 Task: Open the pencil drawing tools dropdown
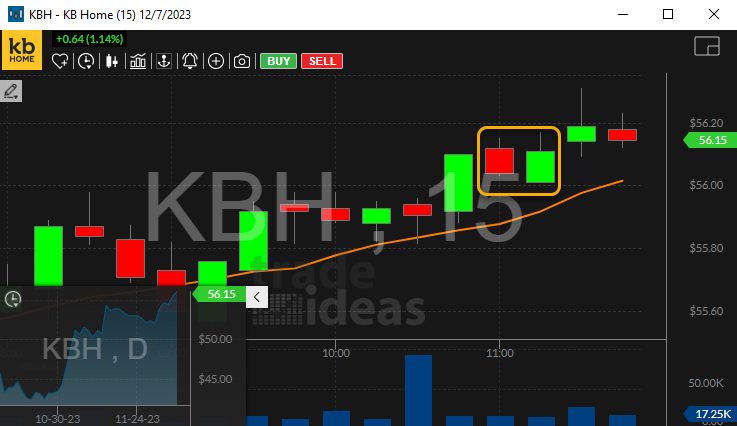point(12,91)
